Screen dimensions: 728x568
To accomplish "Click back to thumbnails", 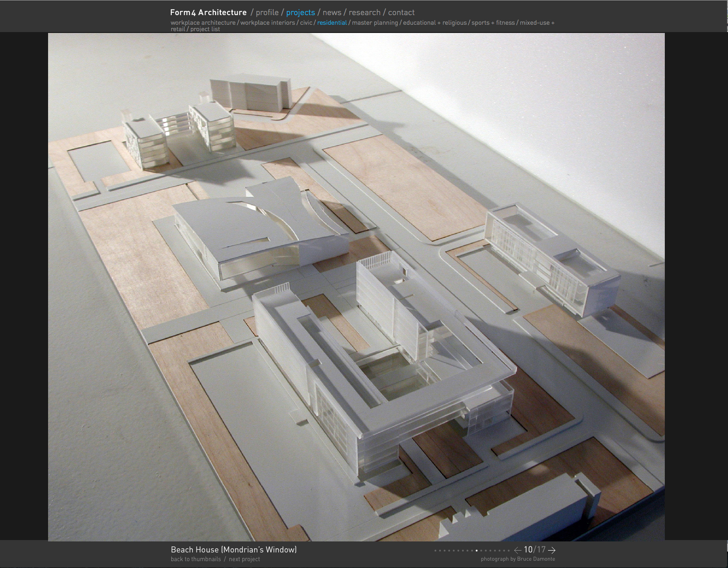I will 196,559.
